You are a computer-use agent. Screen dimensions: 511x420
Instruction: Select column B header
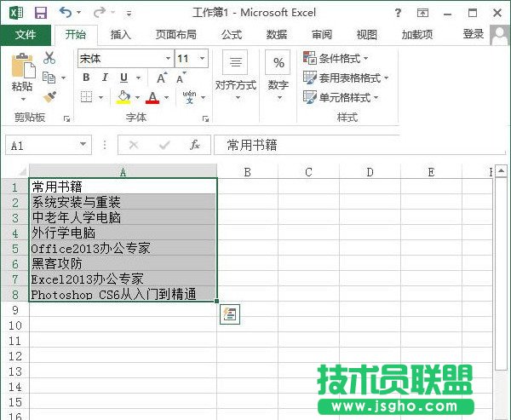click(x=247, y=172)
